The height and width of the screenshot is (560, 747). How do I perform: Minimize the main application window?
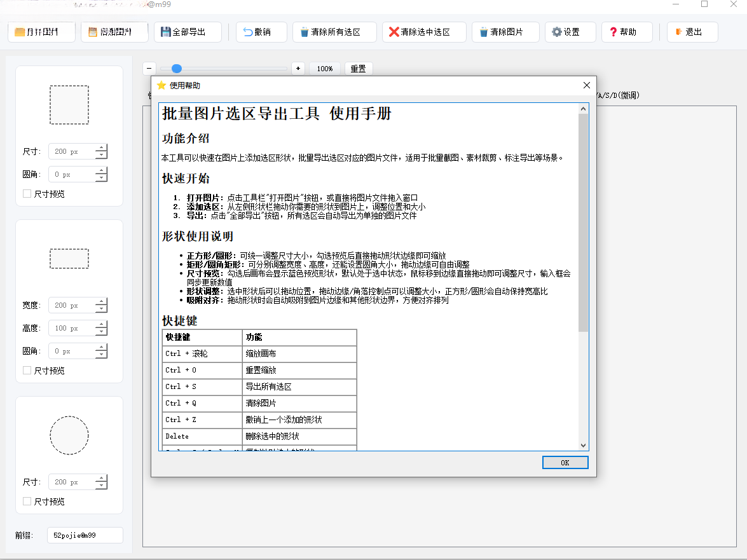pos(676,4)
